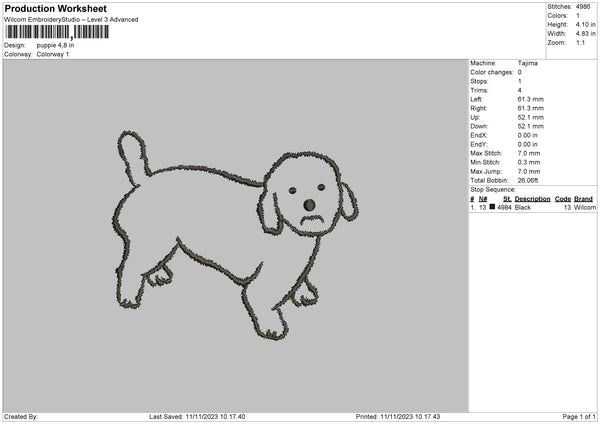Select the "Production Worksheet" title
Image resolution: width=600 pixels, height=424 pixels.
(x=56, y=8)
